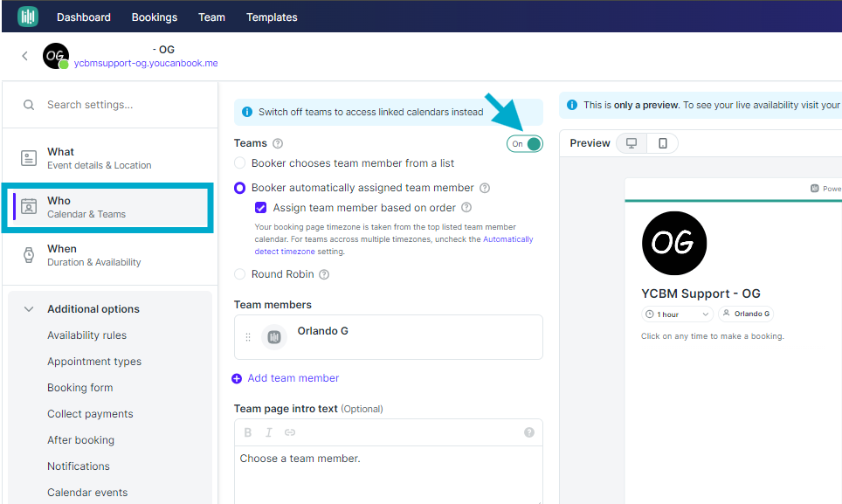Open help icon beside Round Robin
Screen dimensions: 842x504
coord(324,274)
